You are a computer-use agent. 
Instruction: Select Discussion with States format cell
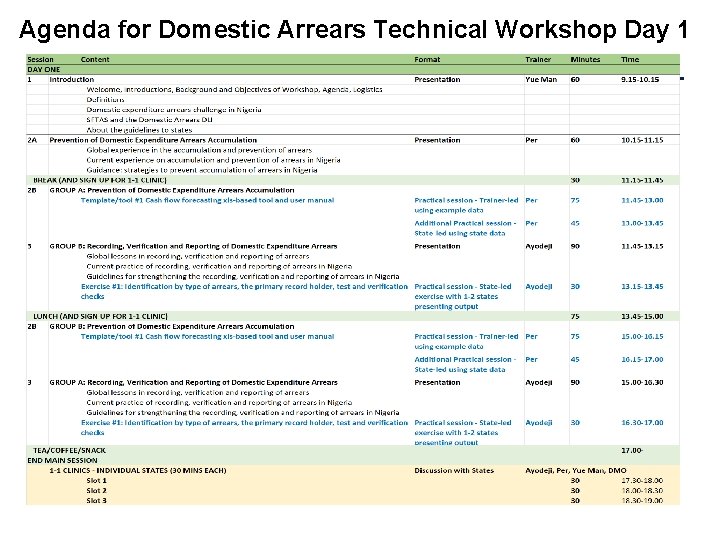[x=454, y=471]
